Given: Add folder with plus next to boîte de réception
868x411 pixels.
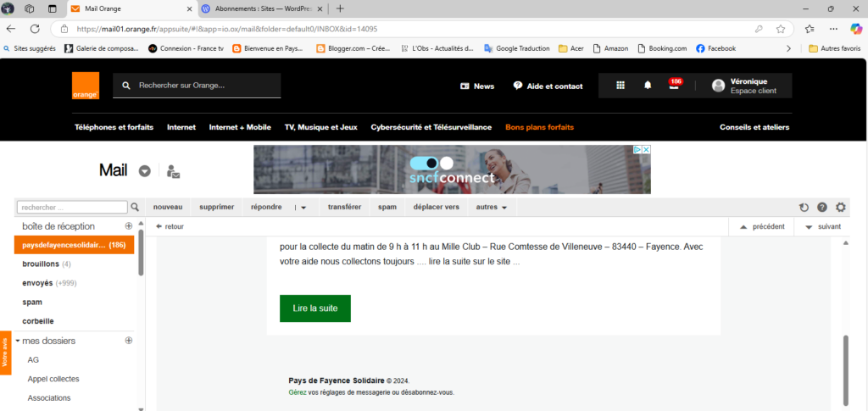Looking at the screenshot, I should point(129,226).
